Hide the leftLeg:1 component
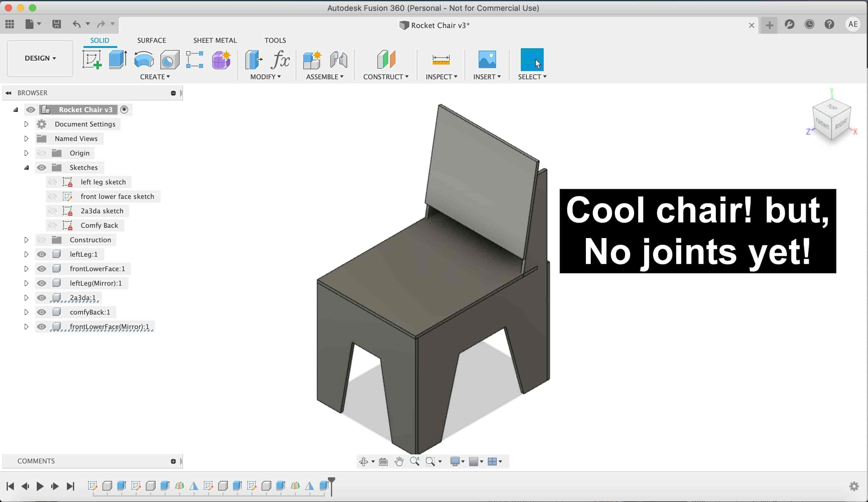868x502 pixels. [42, 254]
